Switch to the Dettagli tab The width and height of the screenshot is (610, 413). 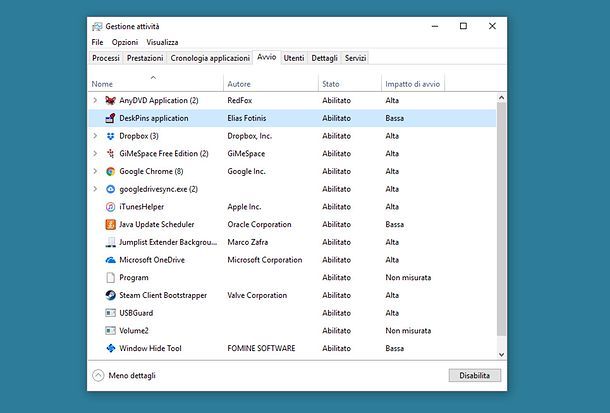coord(324,58)
